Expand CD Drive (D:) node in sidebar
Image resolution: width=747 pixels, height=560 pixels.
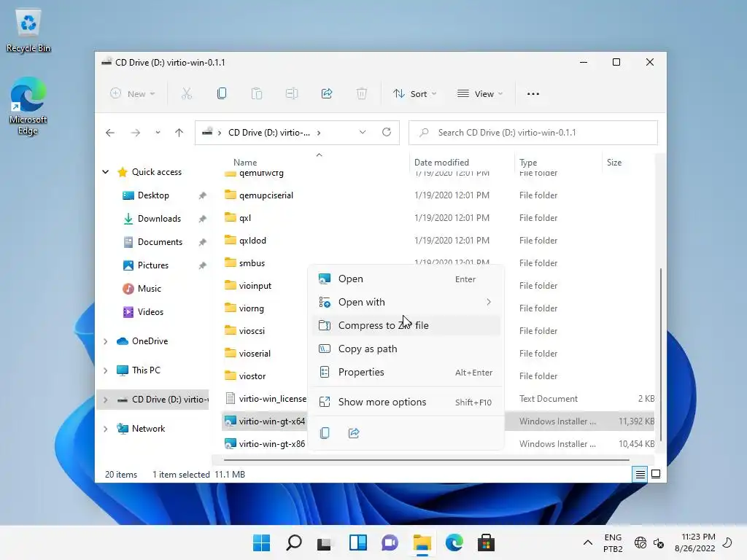(x=106, y=400)
